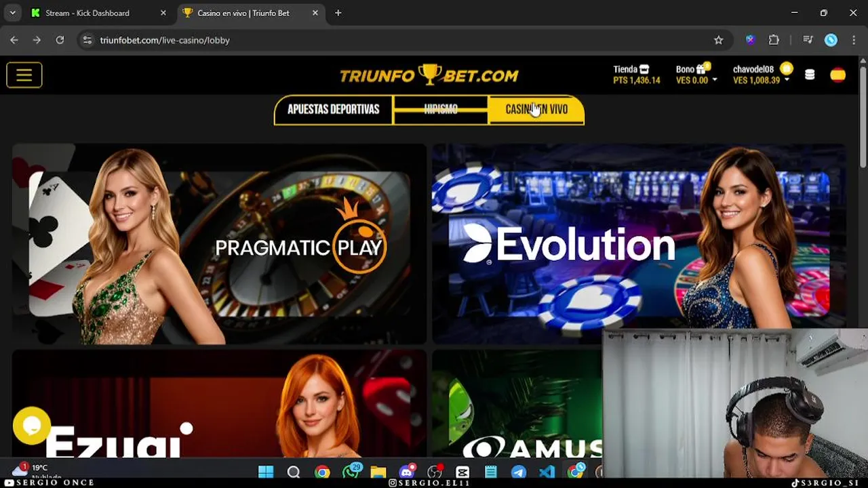
Task: Open the Chrome three-dot menu
Action: [854, 40]
